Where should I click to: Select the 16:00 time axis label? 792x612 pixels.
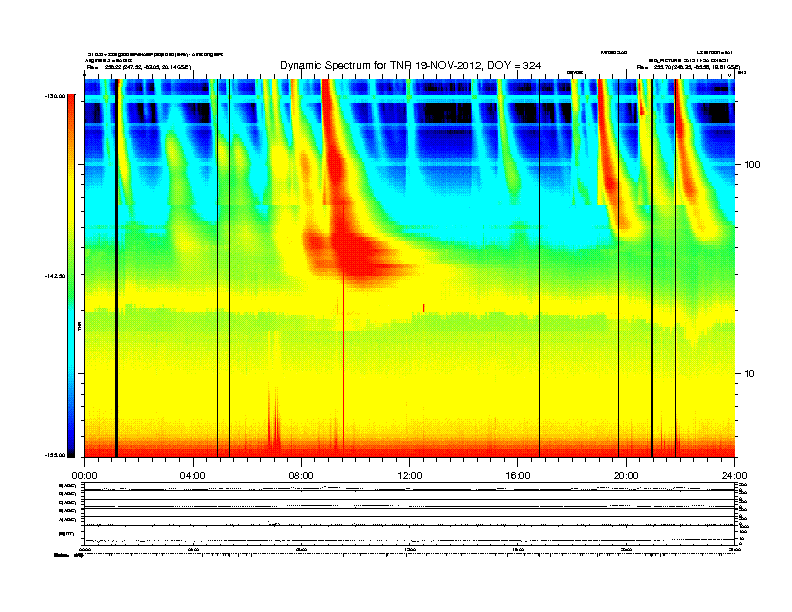pos(518,475)
